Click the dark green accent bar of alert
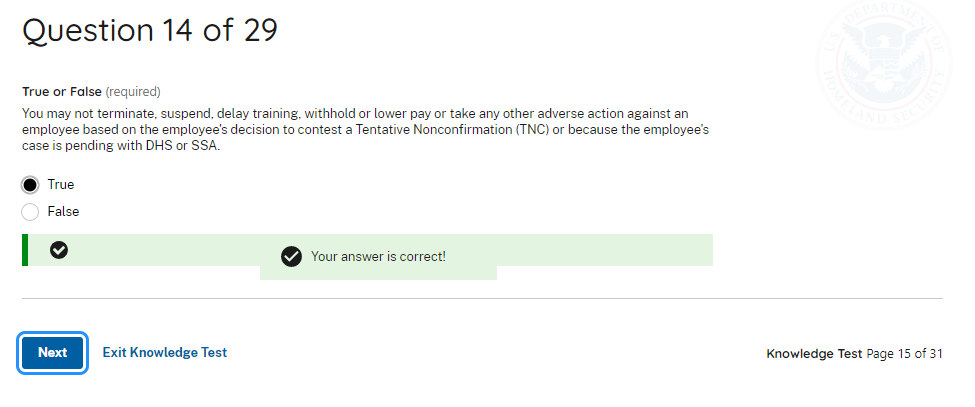This screenshot has width=975, height=407. 24,250
